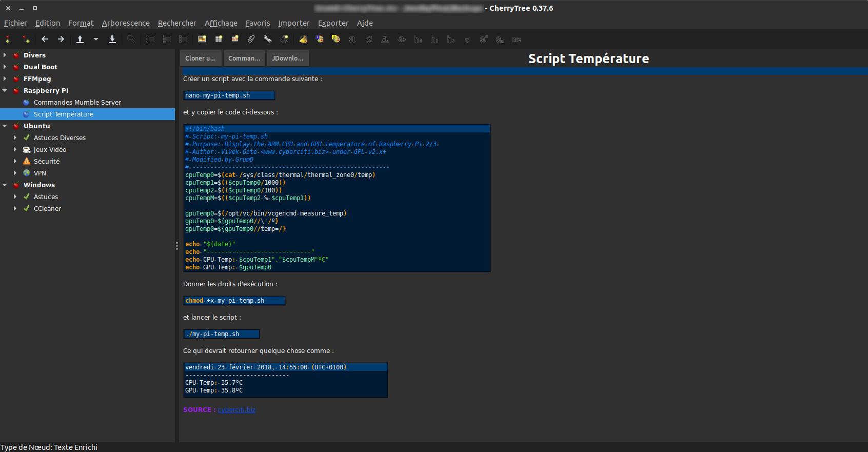Open the cyberciti.biz source link
The height and width of the screenshot is (452, 868).
click(236, 410)
